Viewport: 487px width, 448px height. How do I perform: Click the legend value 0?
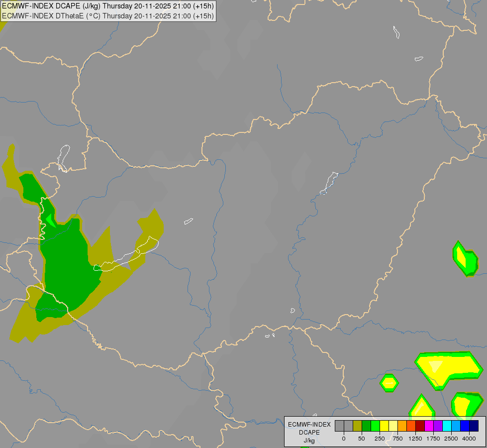(344, 439)
